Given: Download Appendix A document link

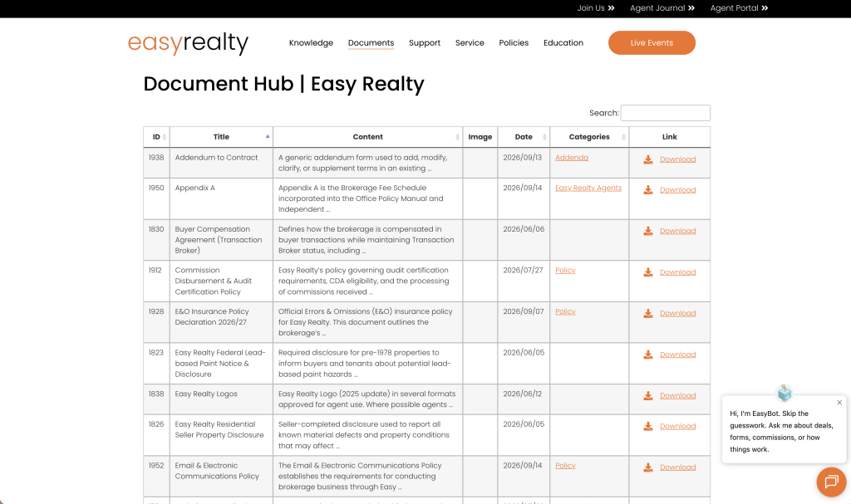Looking at the screenshot, I should pos(678,190).
